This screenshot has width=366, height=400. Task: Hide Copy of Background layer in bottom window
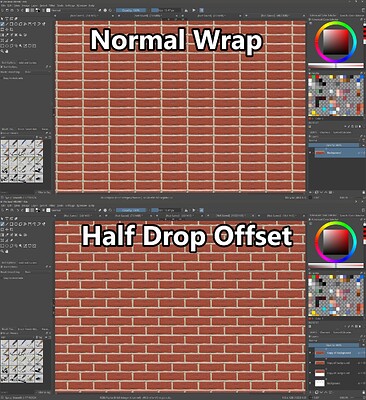click(x=310, y=353)
